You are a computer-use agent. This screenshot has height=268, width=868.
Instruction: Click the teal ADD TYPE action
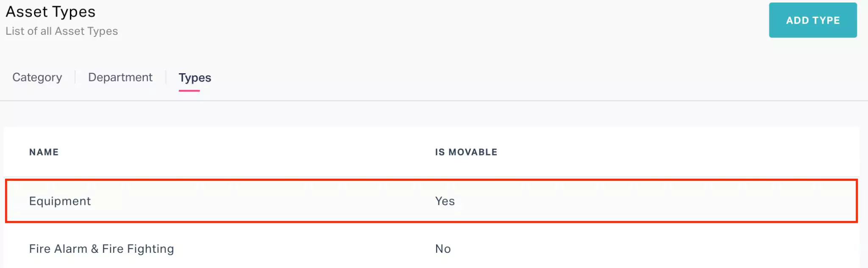812,20
